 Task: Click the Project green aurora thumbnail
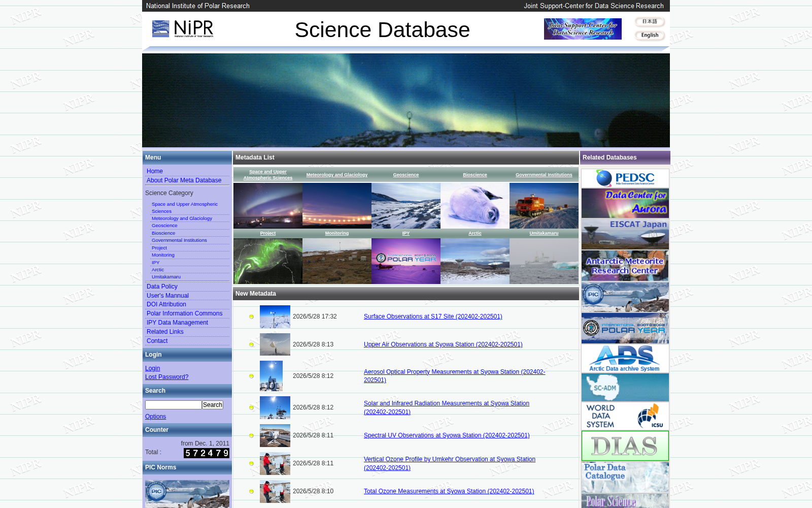tap(268, 261)
